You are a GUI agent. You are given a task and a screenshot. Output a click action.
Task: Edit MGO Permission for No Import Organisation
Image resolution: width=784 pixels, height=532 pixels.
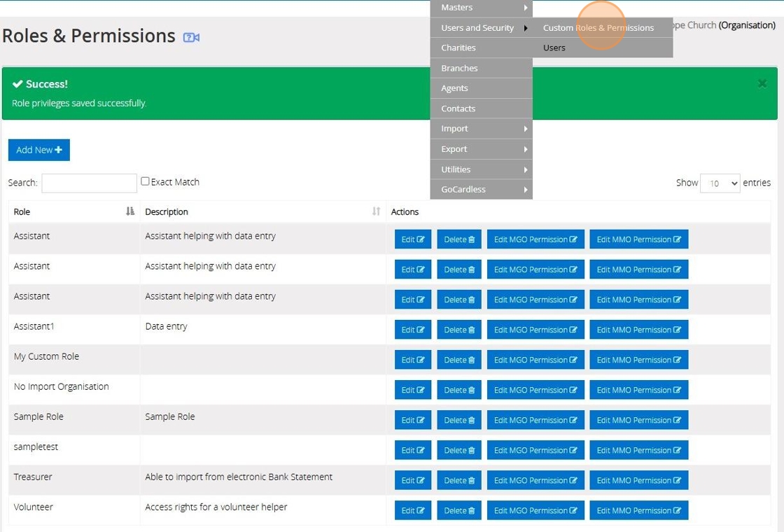coord(535,389)
